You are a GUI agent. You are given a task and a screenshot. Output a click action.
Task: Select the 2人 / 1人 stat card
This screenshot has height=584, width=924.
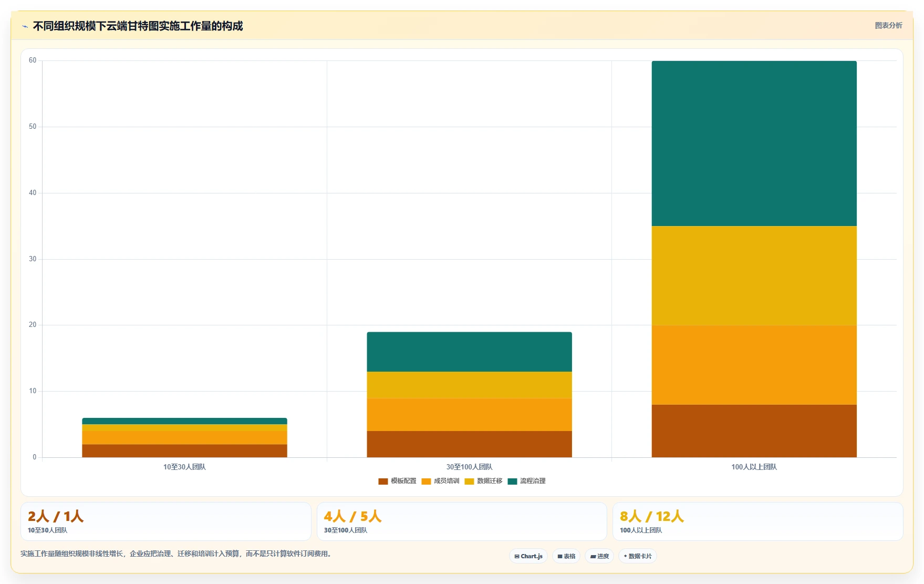(166, 521)
